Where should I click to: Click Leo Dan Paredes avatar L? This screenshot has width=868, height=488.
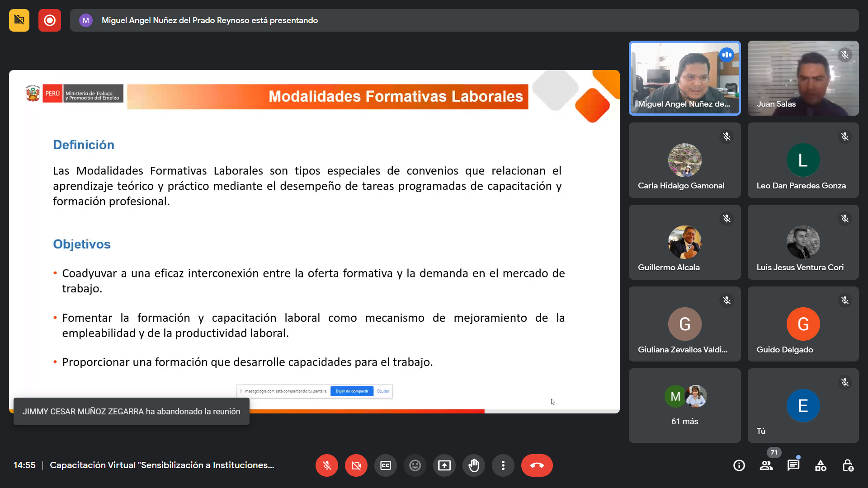point(803,160)
